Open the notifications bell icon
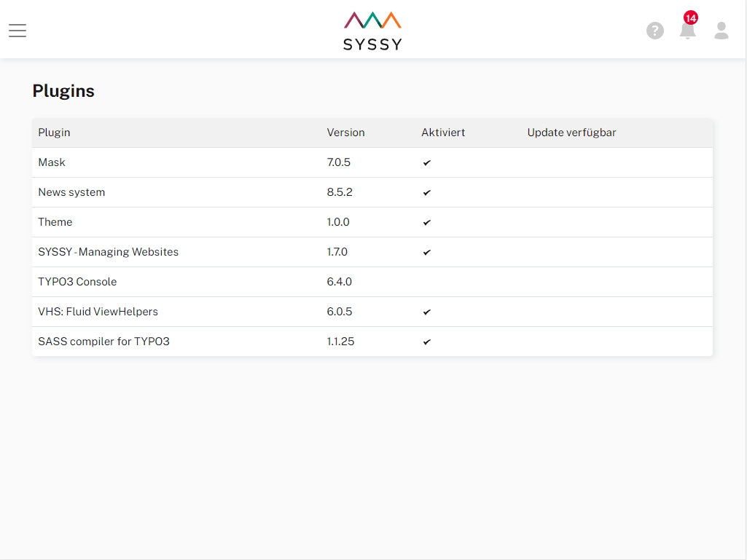Image resolution: width=747 pixels, height=560 pixels. click(x=686, y=32)
